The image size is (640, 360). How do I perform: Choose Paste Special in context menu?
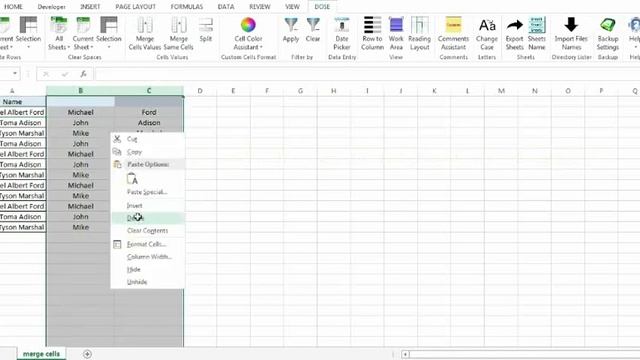click(147, 192)
